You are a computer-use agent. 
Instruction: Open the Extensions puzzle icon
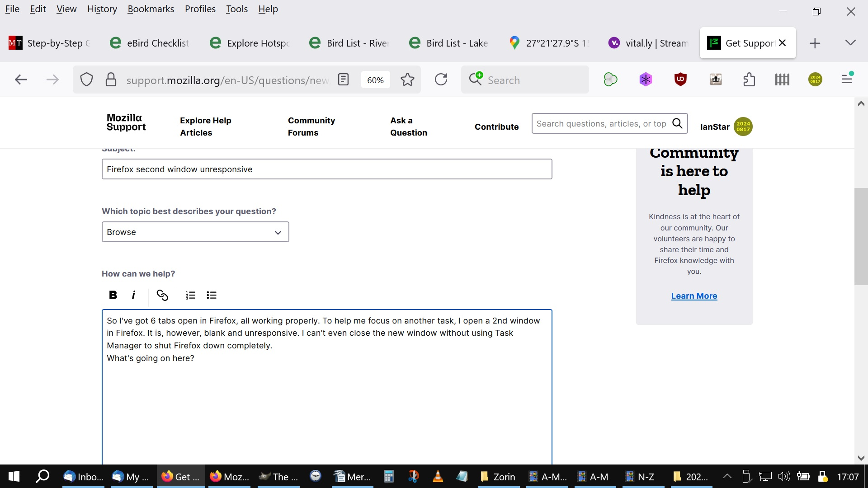point(749,80)
